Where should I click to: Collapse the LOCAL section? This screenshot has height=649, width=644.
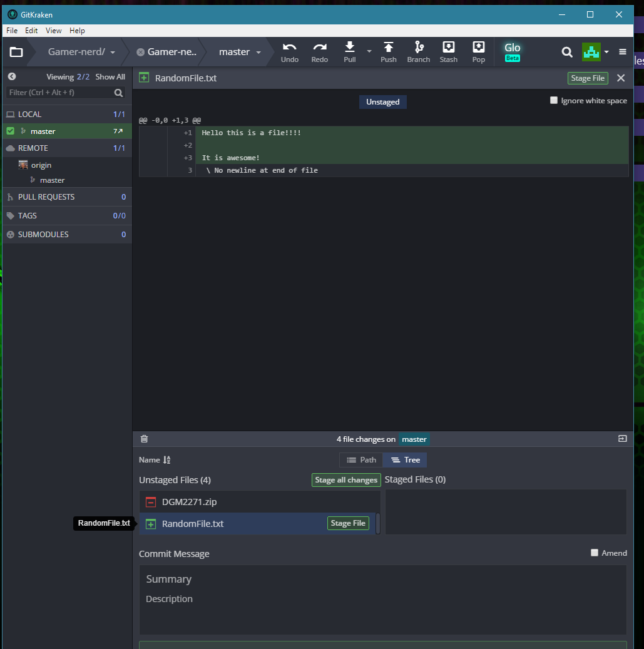tap(67, 115)
